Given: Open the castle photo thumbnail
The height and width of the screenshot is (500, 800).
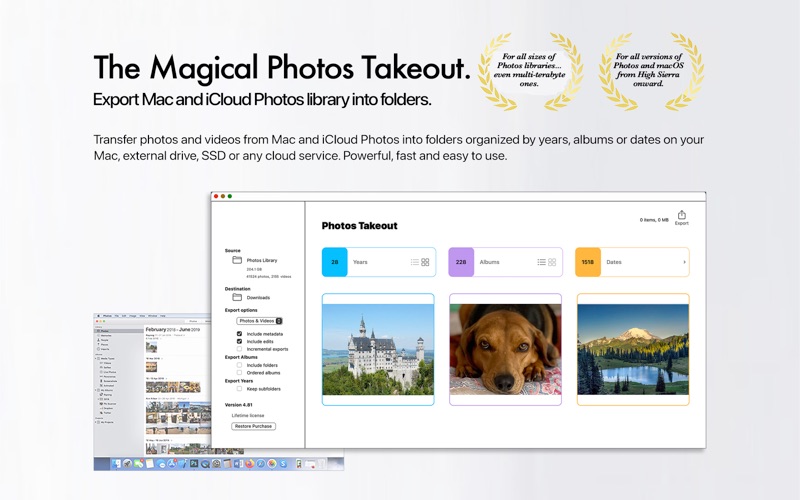Looking at the screenshot, I should pyautogui.click(x=378, y=349).
